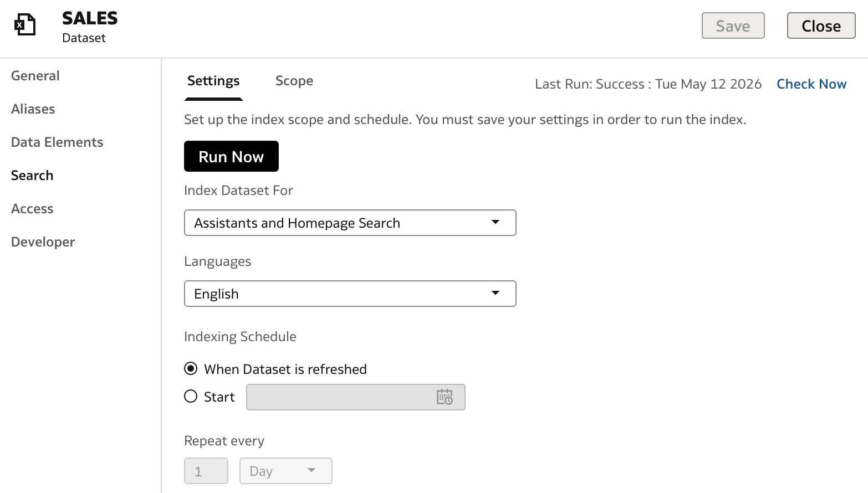Viewport: 868px width, 493px height.
Task: Open the calendar date picker icon
Action: click(x=445, y=397)
